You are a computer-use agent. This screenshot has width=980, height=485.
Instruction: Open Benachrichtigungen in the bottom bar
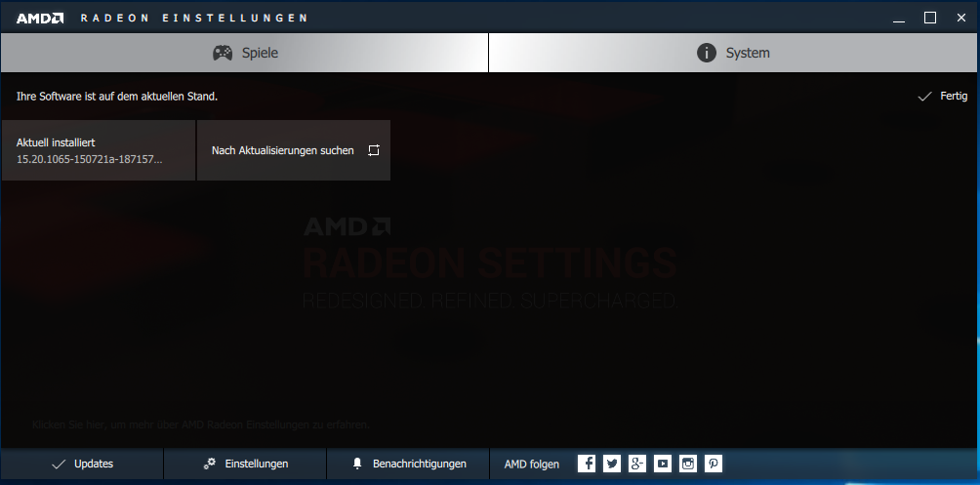pyautogui.click(x=408, y=464)
